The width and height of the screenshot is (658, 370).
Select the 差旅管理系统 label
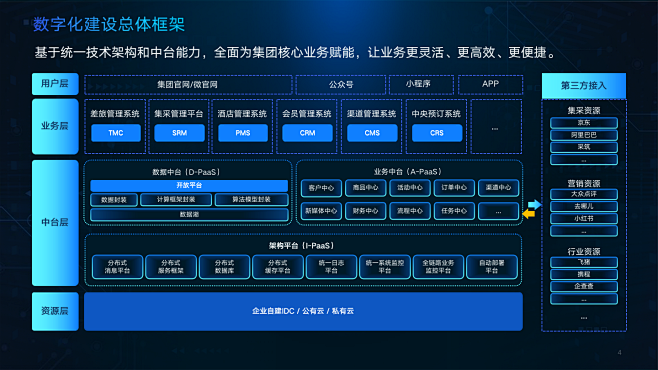(x=115, y=114)
